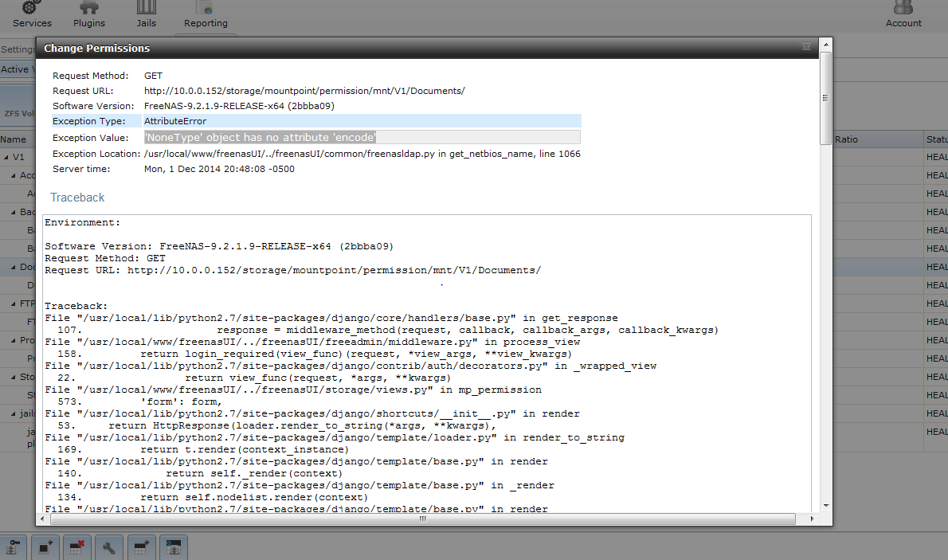Click the Exception Location path text
This screenshot has width=948, height=560.
point(362,154)
